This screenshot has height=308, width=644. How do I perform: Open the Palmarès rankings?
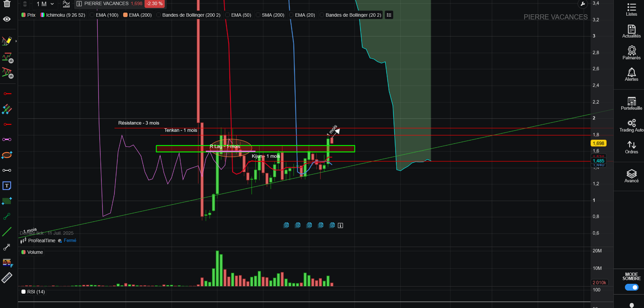[x=631, y=53]
